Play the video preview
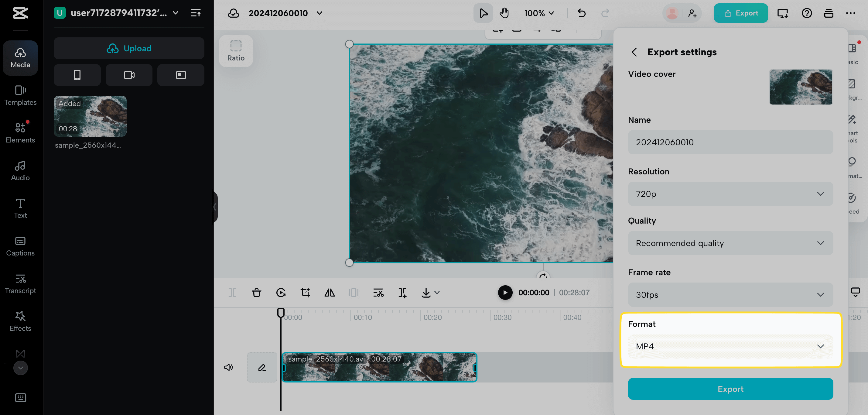The width and height of the screenshot is (868, 415). coord(505,293)
